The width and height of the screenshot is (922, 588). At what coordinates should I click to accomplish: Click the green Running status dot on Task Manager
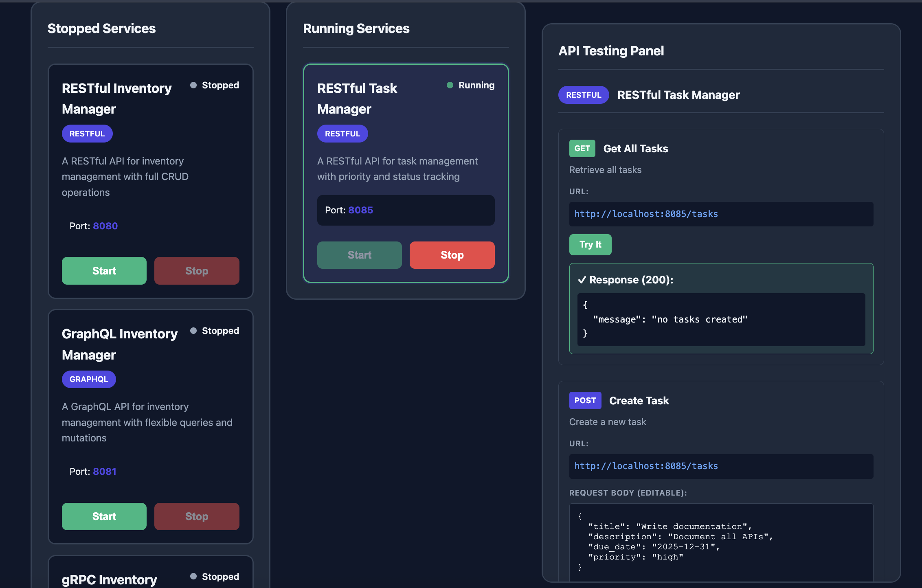(449, 85)
